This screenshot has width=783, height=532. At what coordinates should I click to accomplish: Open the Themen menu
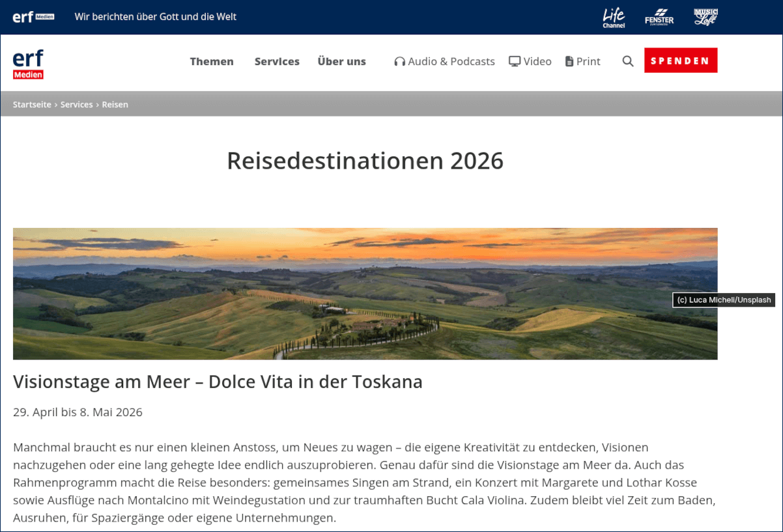(x=212, y=61)
